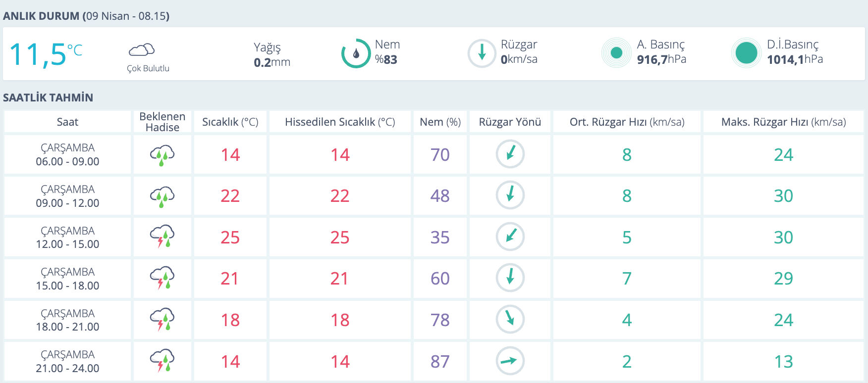The image size is (868, 383).
Task: Click the thunderstorm icon for 15.00 - 18.00
Action: point(162,279)
